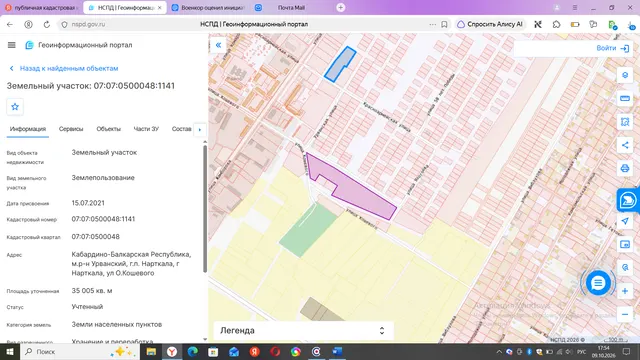Click the blue outlined parcel on map
Image resolution: width=640 pixels, height=360 pixels.
coord(340,65)
